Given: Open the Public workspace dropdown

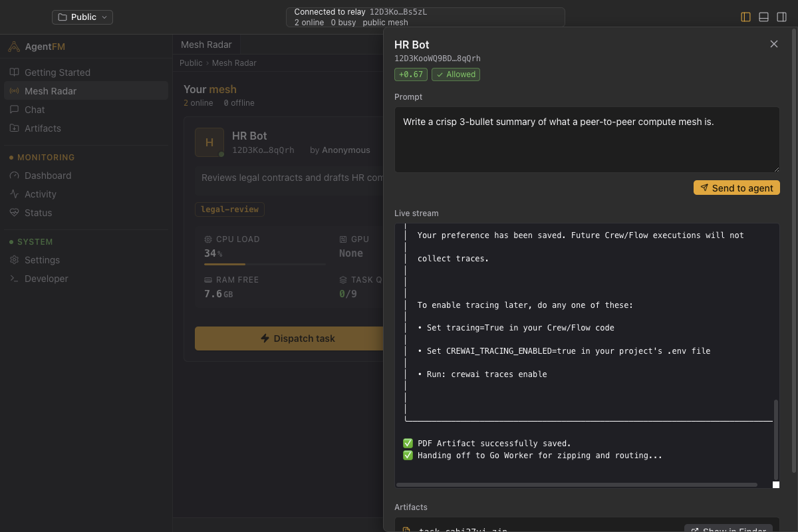Looking at the screenshot, I should click(82, 17).
